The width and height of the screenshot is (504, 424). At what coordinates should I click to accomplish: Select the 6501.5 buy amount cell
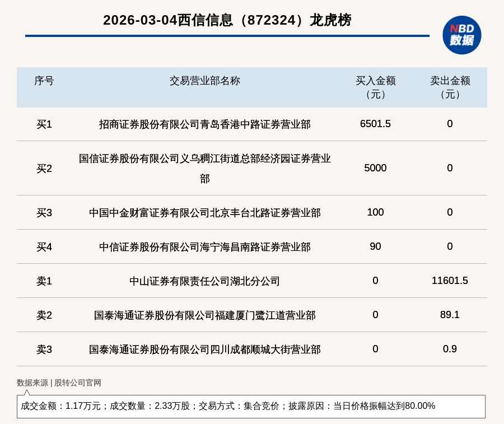375,124
